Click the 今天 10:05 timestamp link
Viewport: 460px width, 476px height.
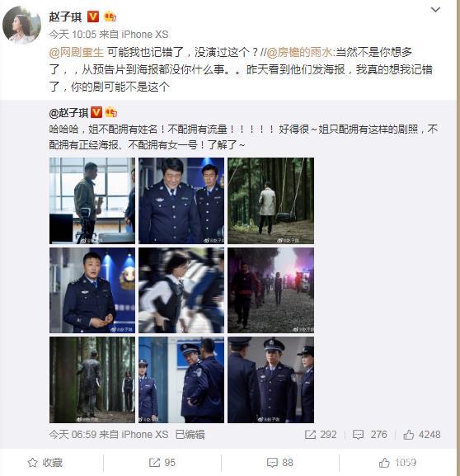point(73,35)
